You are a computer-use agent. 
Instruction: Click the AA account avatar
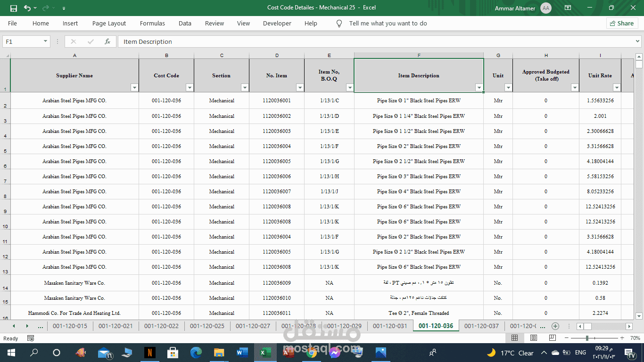(546, 8)
